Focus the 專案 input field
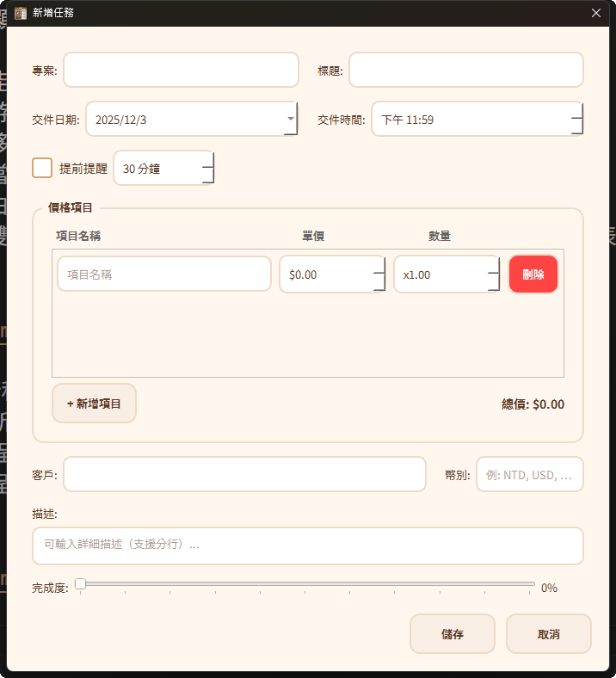The height and width of the screenshot is (678, 616). [181, 70]
